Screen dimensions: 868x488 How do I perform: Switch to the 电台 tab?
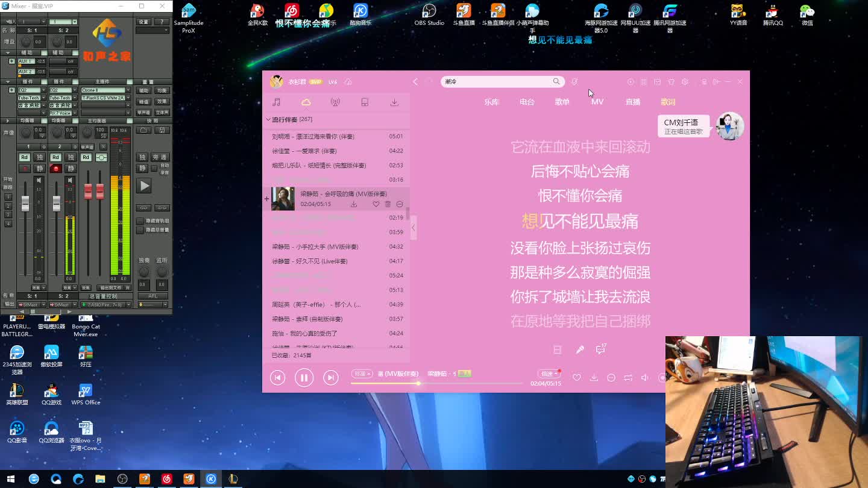[x=527, y=102]
